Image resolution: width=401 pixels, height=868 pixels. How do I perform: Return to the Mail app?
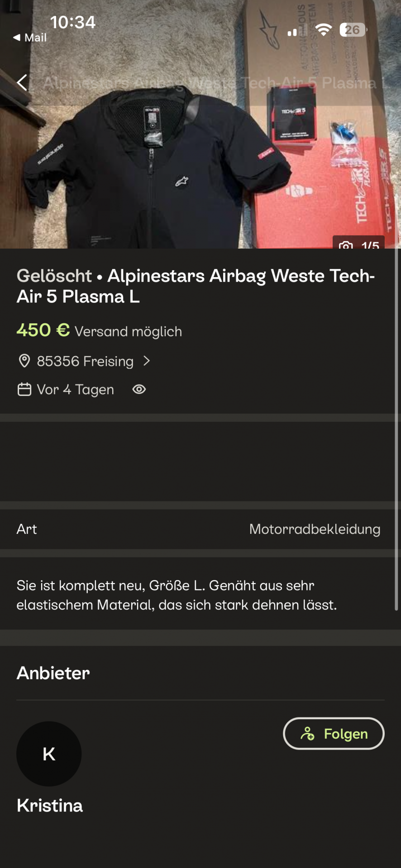[30, 38]
